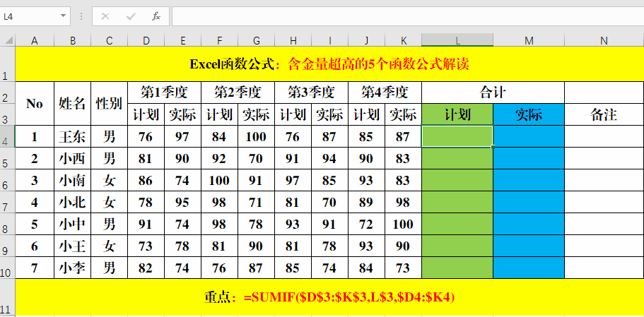
Task: Click 小李's 第1季度 计划 value 82
Action: [x=146, y=268]
